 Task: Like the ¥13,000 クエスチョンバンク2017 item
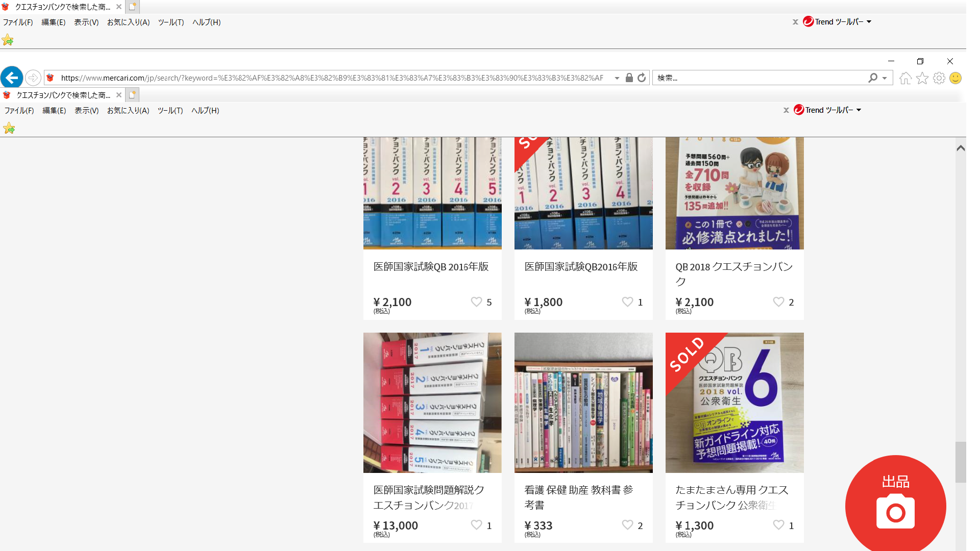click(x=476, y=525)
